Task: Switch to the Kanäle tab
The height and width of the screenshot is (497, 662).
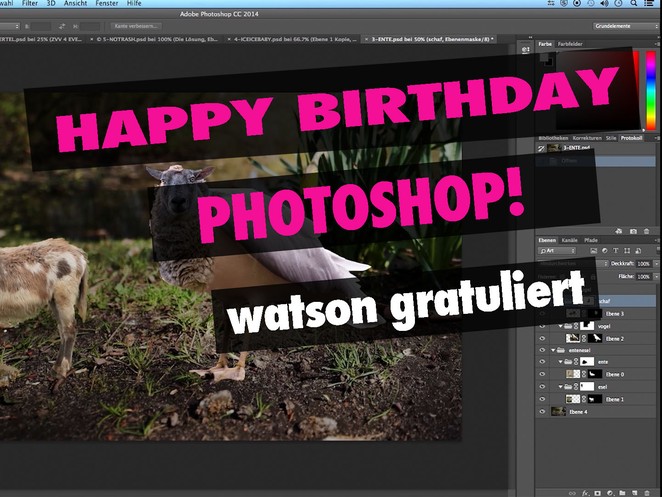Action: point(569,241)
